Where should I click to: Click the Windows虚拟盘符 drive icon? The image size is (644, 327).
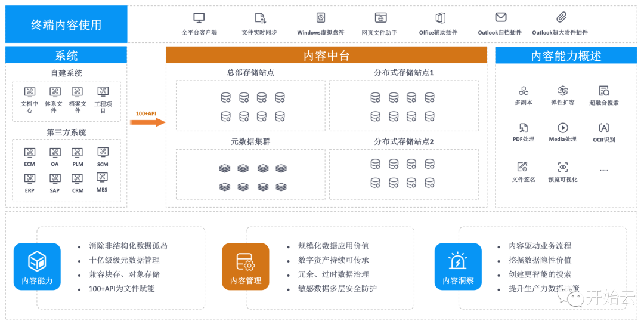321,18
